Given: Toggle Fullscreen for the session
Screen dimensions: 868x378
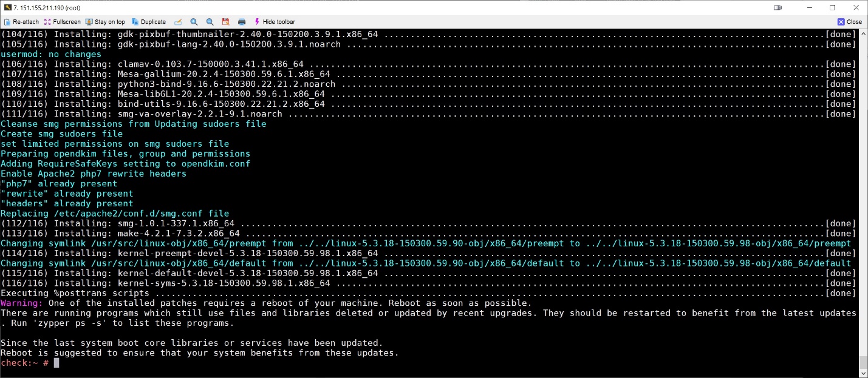Looking at the screenshot, I should 63,21.
